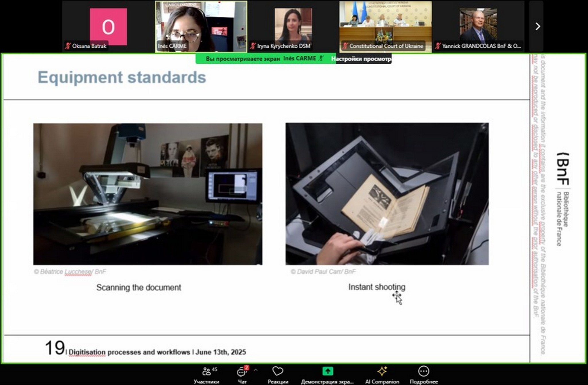
Task: Click the Instant shooting caption
Action: (x=377, y=287)
